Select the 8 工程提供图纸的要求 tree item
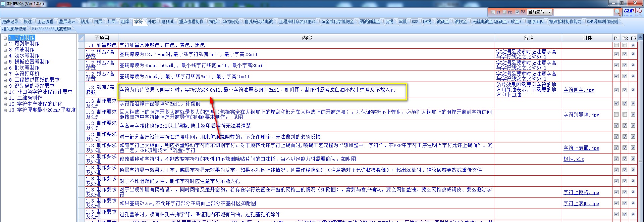Viewport: 644px width, 222px height. 34,80
